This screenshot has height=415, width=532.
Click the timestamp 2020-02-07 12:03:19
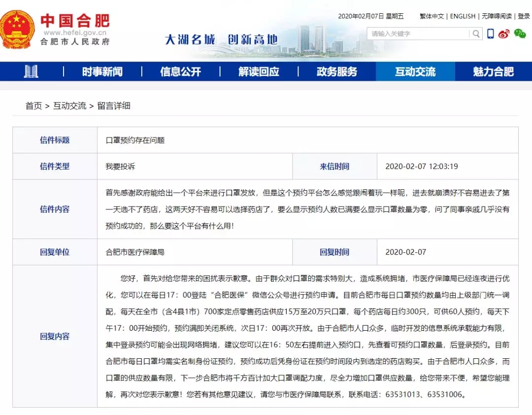(422, 167)
